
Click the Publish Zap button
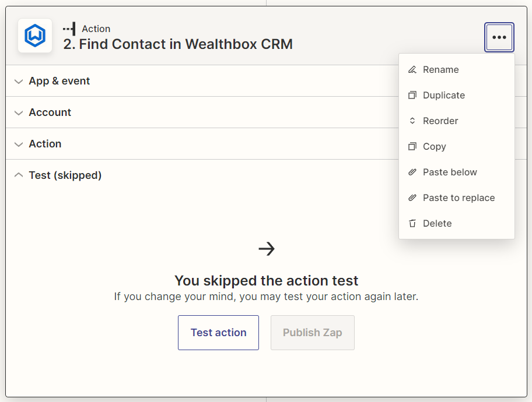coord(312,333)
